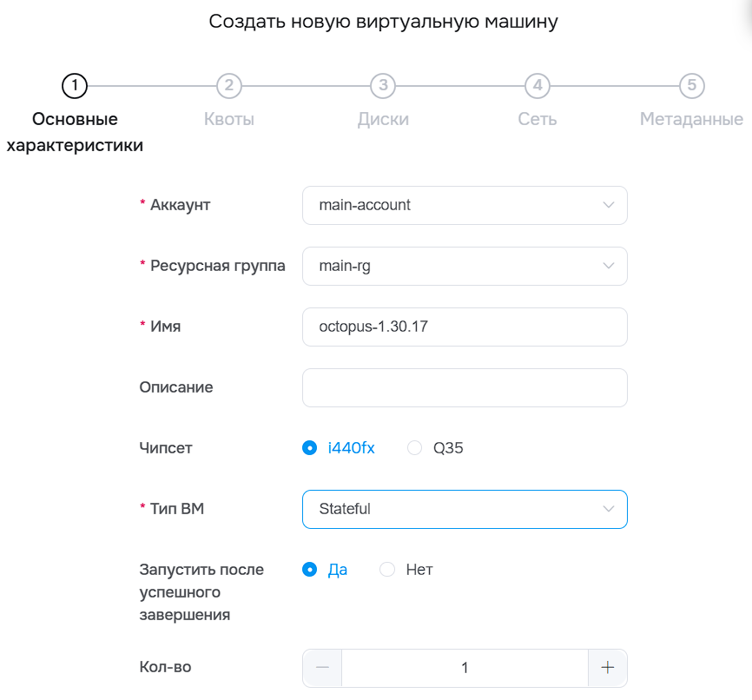Screen dimensions: 752x700
Task: Expand the Ресурсная группа dropdown
Action: click(465, 267)
